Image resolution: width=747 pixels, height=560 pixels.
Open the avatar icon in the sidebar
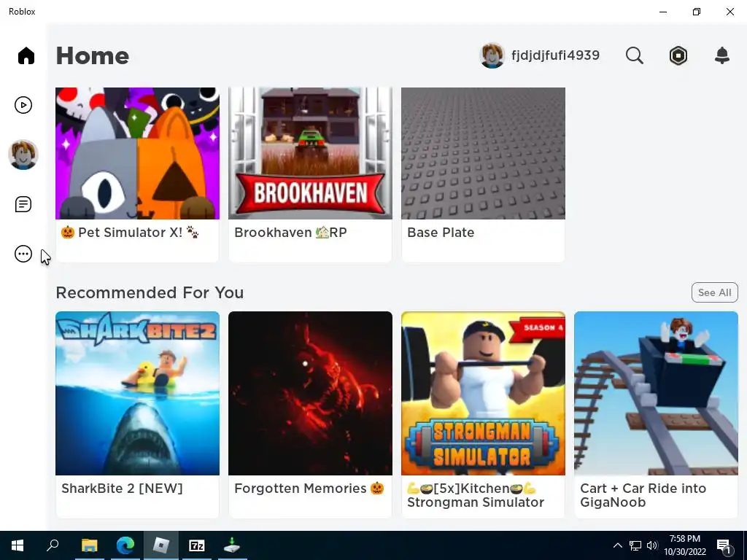[x=23, y=155]
